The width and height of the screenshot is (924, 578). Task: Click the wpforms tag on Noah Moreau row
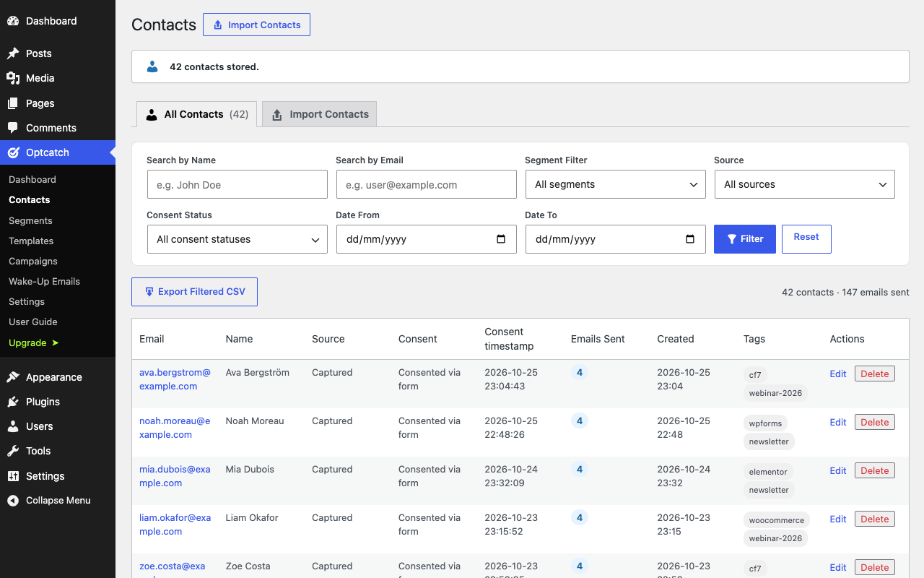[765, 423]
